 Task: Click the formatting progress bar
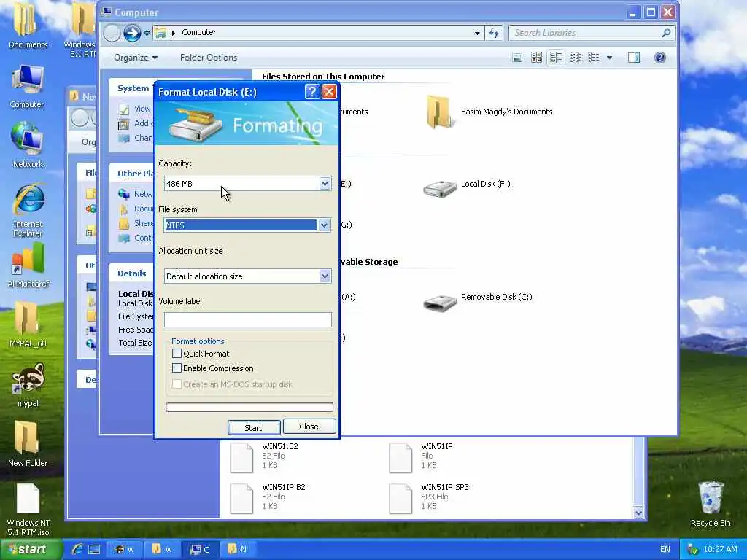click(x=249, y=407)
